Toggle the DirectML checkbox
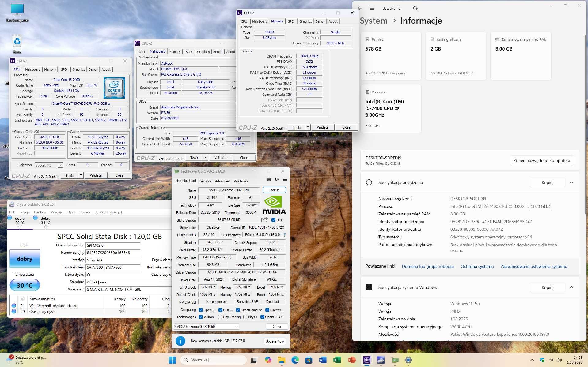The image size is (588, 367). click(x=267, y=310)
